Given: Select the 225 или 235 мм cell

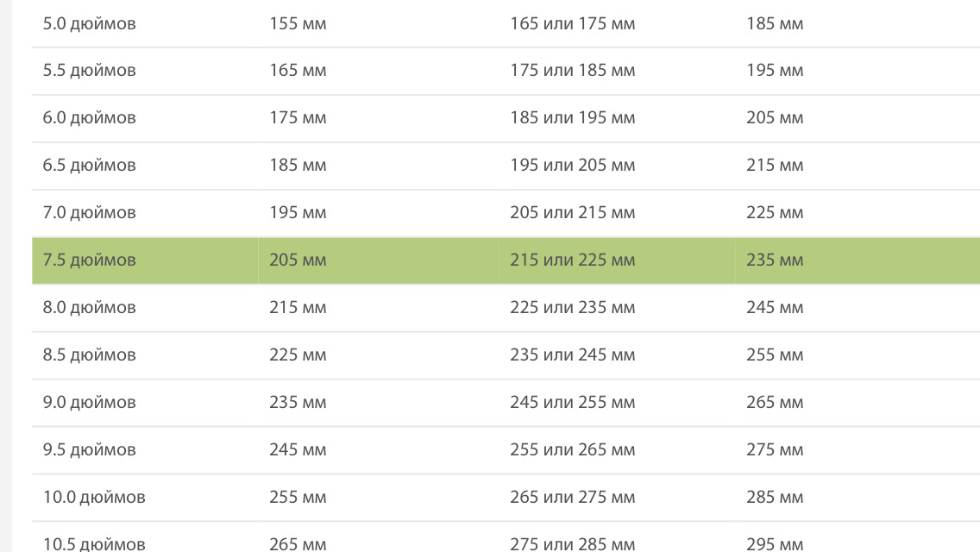Looking at the screenshot, I should (x=572, y=307).
